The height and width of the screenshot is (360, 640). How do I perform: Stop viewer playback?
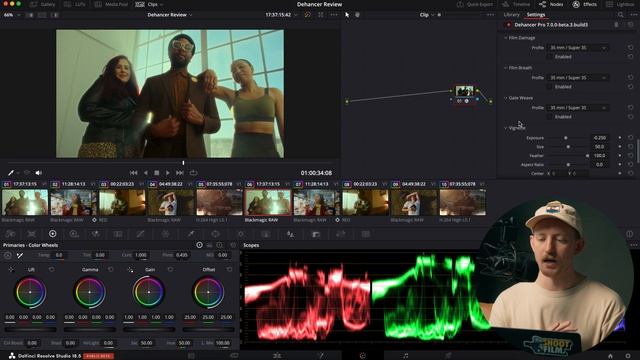click(156, 173)
